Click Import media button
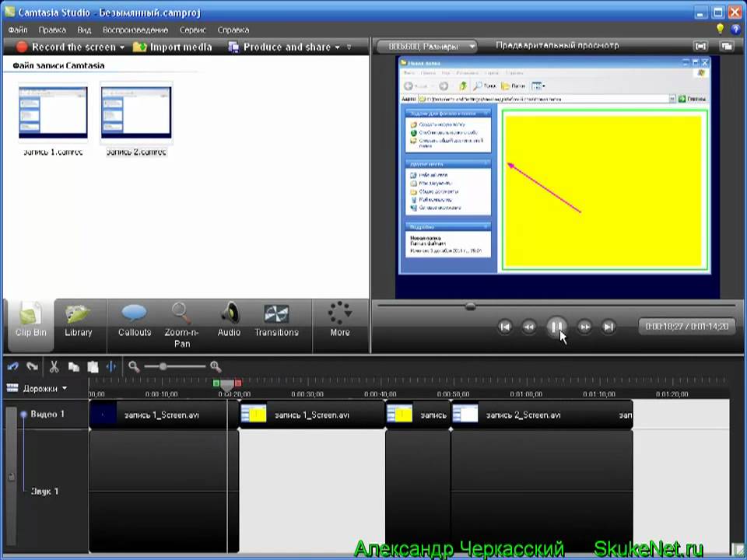This screenshot has width=747, height=560. click(x=173, y=47)
